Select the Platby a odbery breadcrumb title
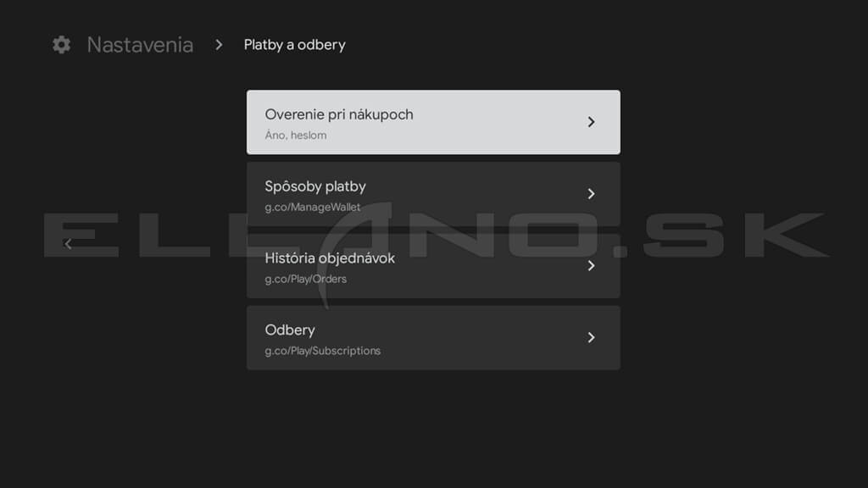The height and width of the screenshot is (488, 868). pyautogui.click(x=294, y=45)
